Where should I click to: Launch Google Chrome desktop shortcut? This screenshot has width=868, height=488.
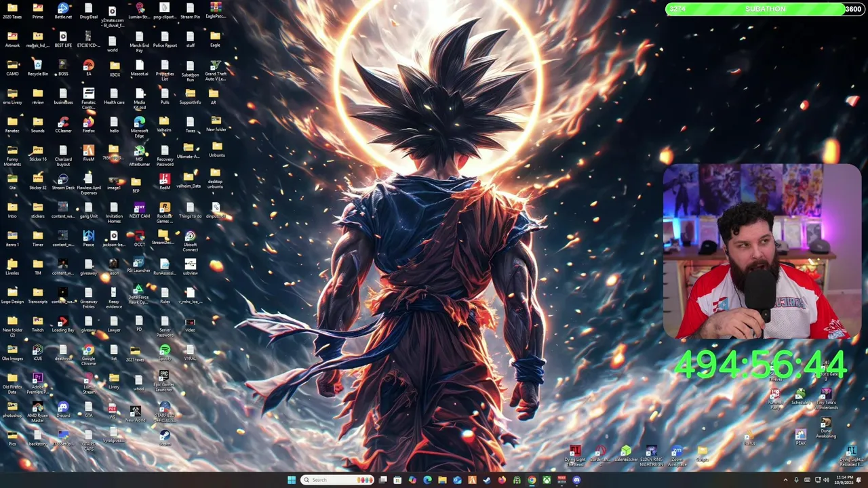pyautogui.click(x=89, y=355)
